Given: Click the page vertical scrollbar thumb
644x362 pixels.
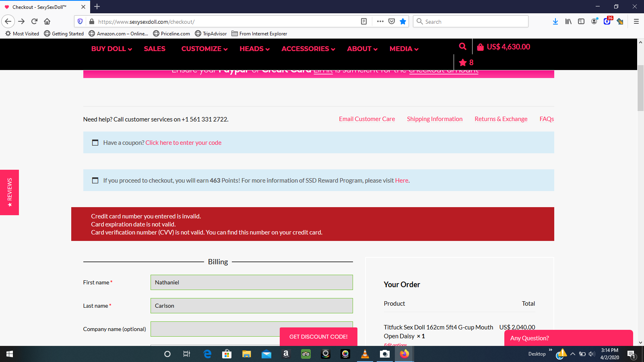Looking at the screenshot, I should point(640,88).
